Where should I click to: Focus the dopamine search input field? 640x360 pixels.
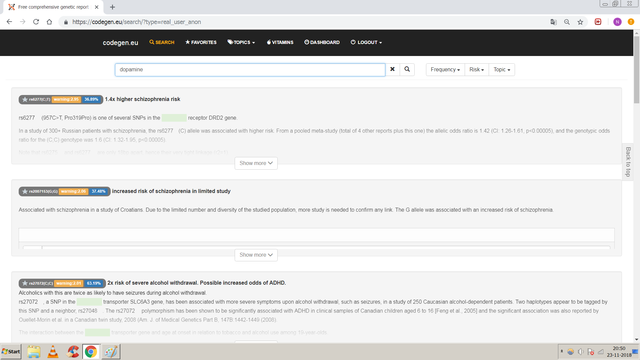point(250,69)
